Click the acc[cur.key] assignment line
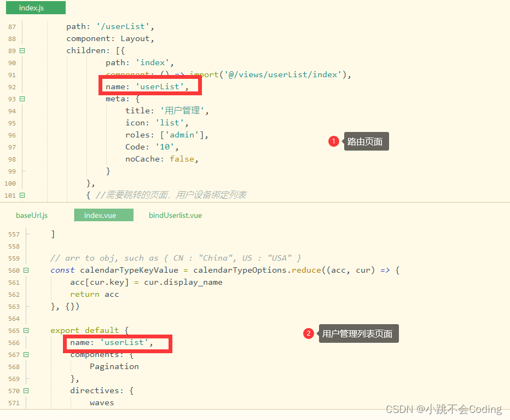Image resolution: width=510 pixels, height=420 pixels. 146,282
